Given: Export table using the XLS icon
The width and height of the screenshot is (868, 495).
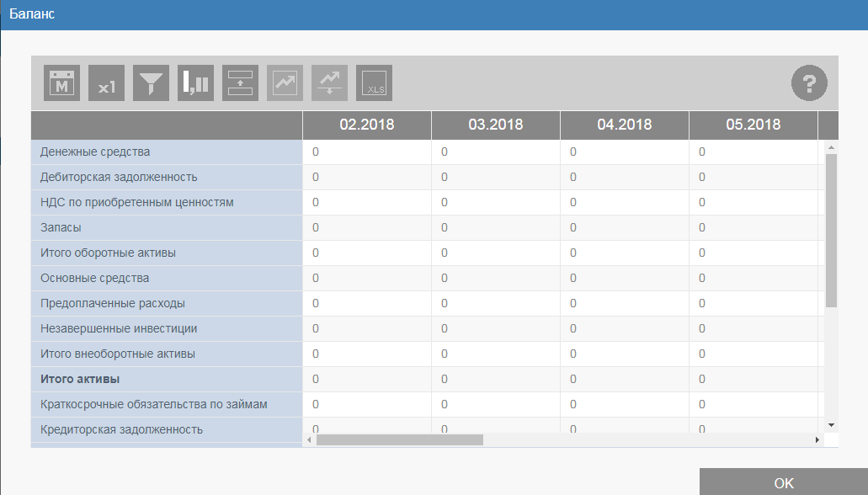Looking at the screenshot, I should click(x=374, y=83).
